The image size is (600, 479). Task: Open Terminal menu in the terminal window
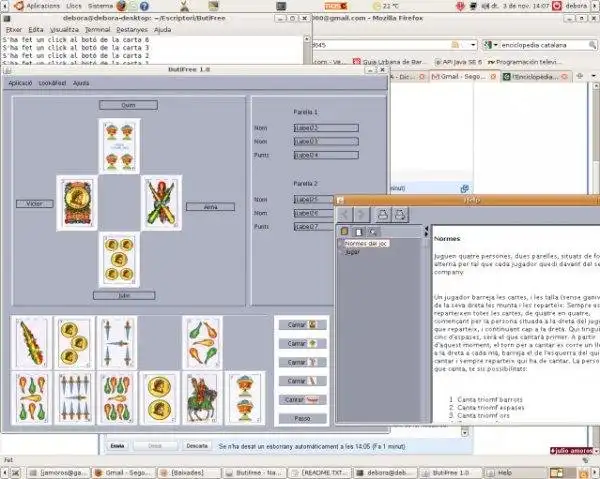pyautogui.click(x=97, y=29)
